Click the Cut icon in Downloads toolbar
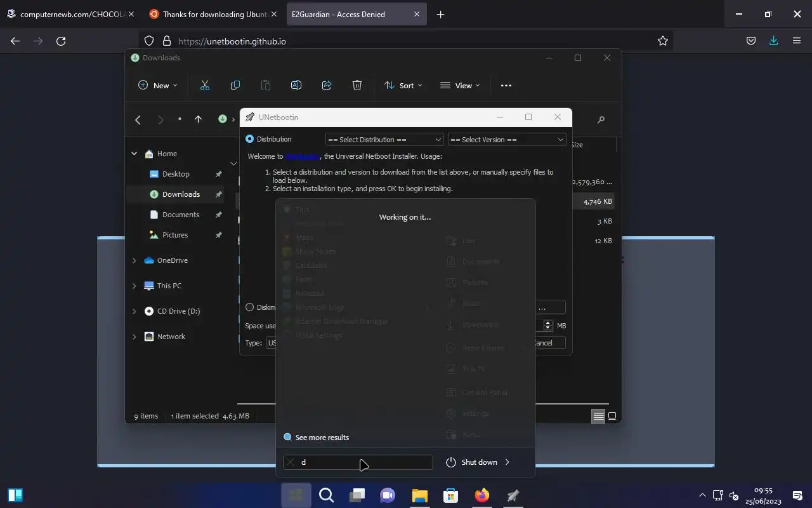Screen dimensions: 812x508 coord(204,85)
